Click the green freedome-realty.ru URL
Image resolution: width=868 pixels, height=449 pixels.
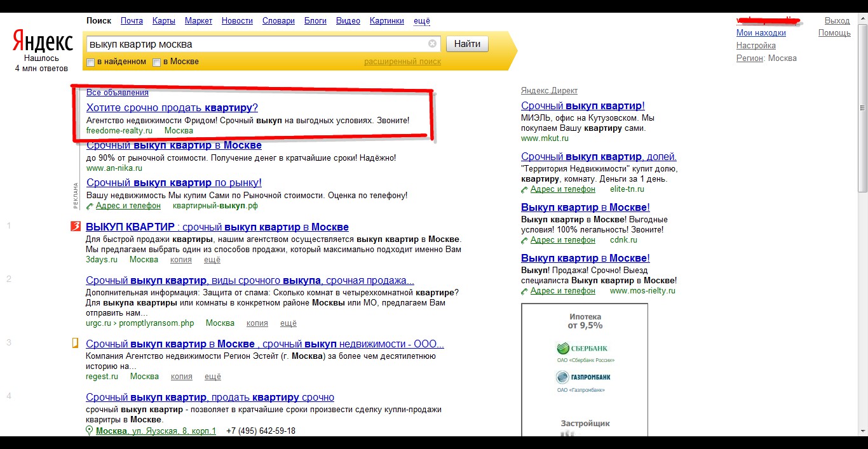119,131
